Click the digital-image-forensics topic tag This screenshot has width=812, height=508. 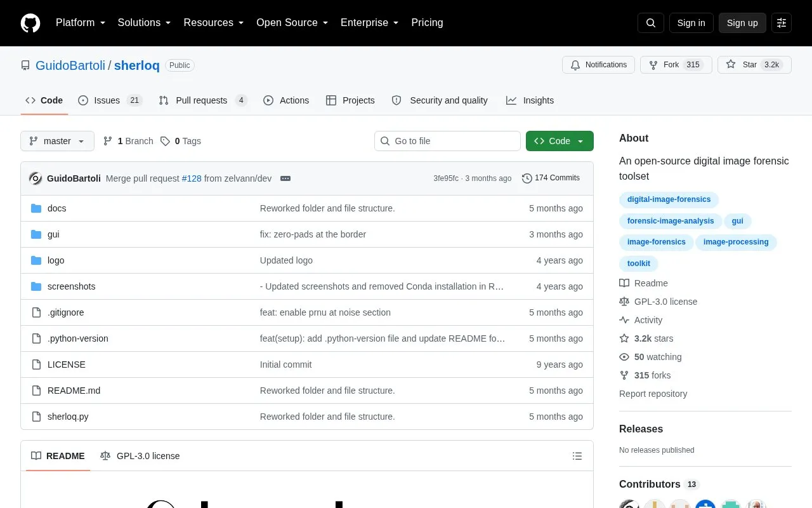[669, 199]
